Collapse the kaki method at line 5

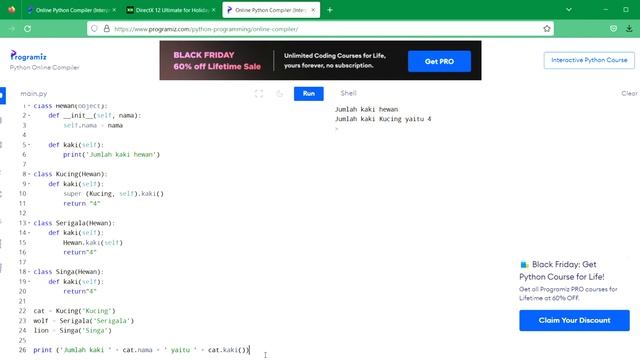click(x=29, y=145)
